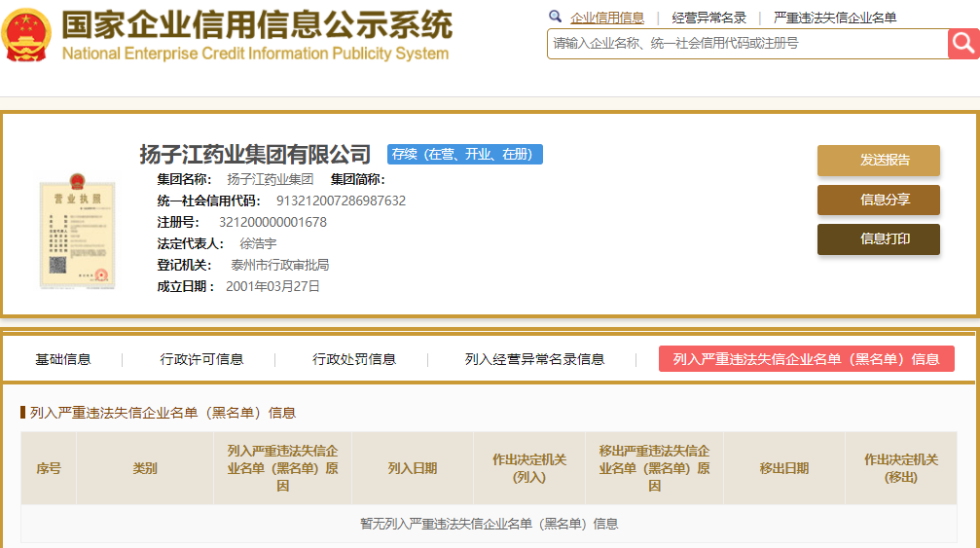
Task: Switch to the 行政许可信息 tab
Action: pos(201,359)
